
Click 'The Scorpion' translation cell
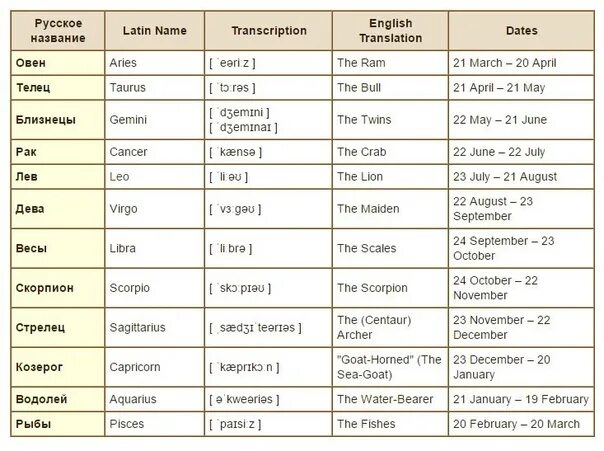point(390,288)
